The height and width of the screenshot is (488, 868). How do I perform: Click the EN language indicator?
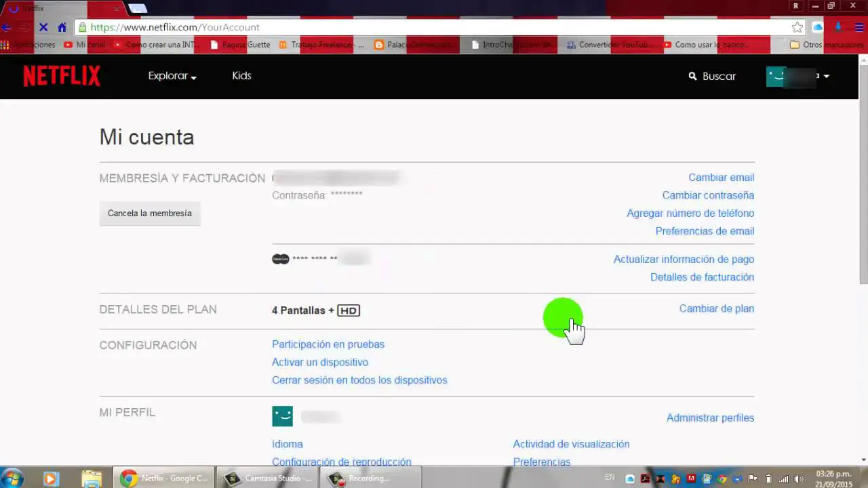coord(610,478)
